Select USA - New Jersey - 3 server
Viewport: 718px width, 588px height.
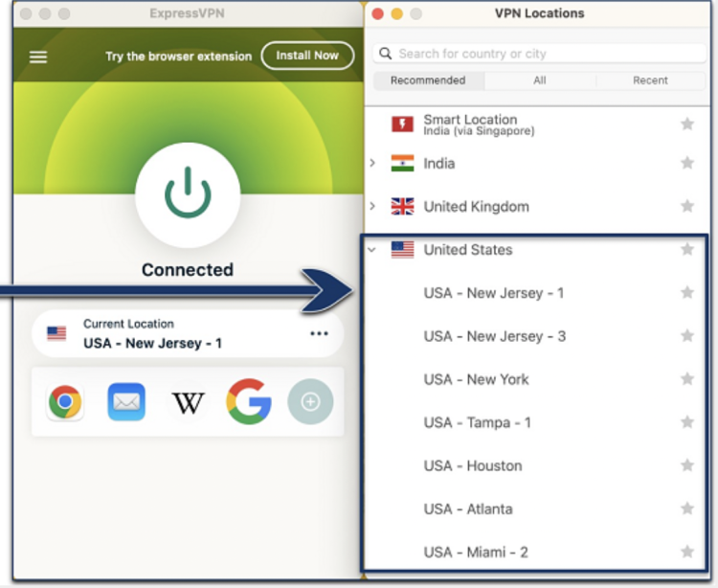pyautogui.click(x=495, y=336)
